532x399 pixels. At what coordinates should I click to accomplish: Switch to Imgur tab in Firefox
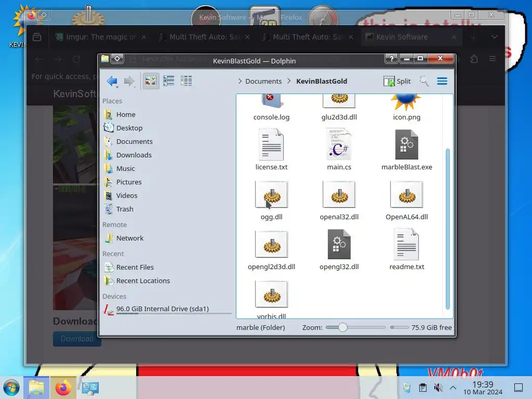point(101,37)
